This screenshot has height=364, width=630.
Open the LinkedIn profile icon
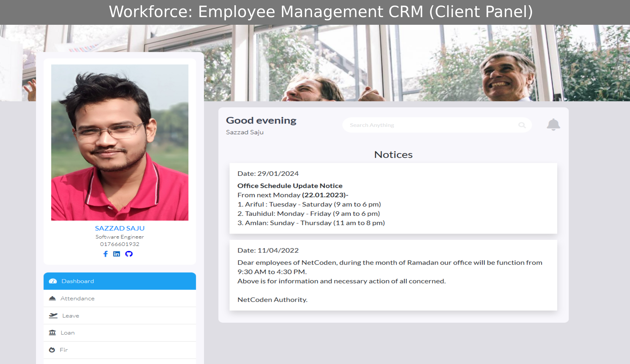pyautogui.click(x=117, y=254)
